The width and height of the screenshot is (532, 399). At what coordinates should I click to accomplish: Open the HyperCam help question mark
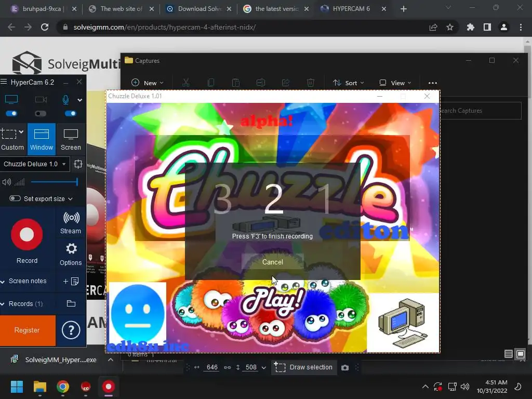(x=71, y=330)
